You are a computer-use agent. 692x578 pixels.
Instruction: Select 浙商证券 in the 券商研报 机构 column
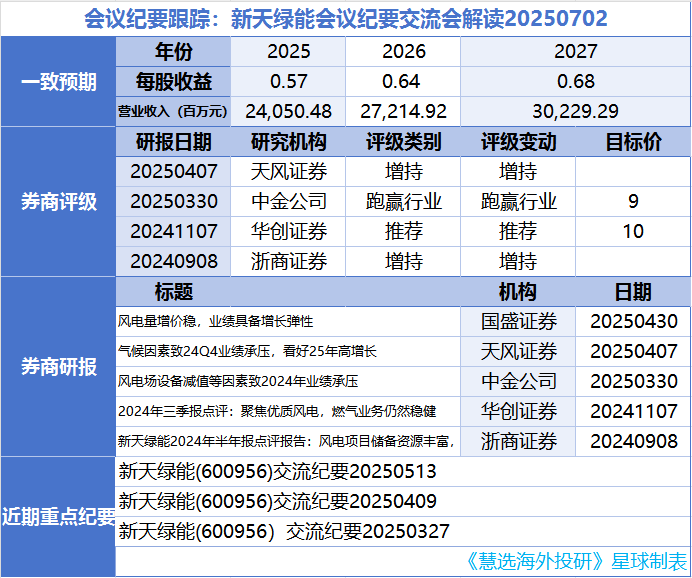[519, 441]
